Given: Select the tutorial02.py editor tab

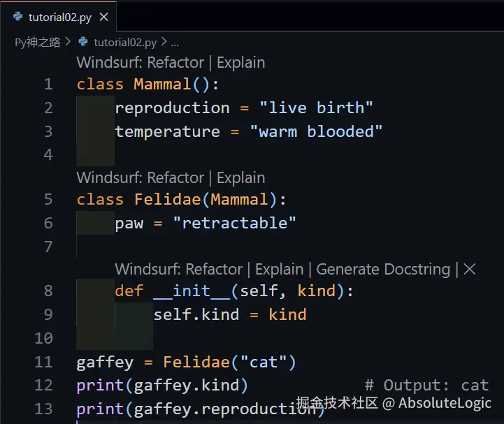Looking at the screenshot, I should 59,17.
